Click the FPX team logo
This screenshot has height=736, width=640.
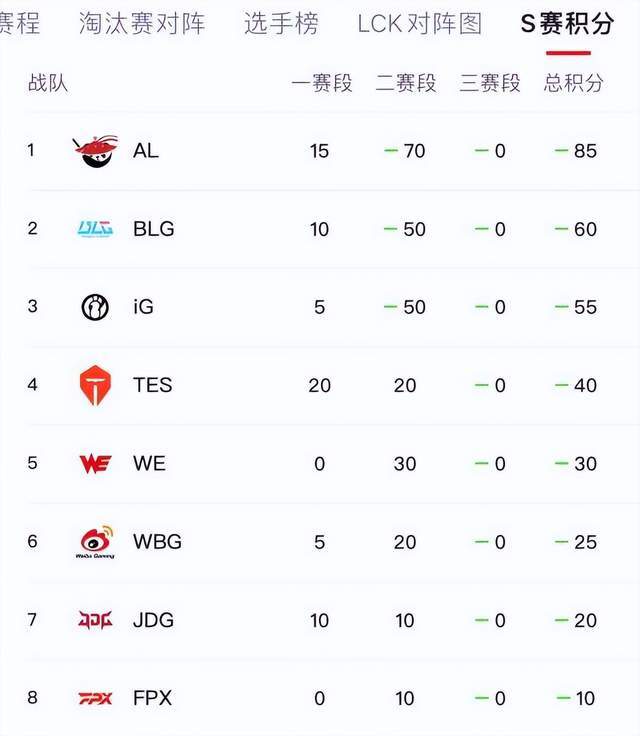(95, 698)
